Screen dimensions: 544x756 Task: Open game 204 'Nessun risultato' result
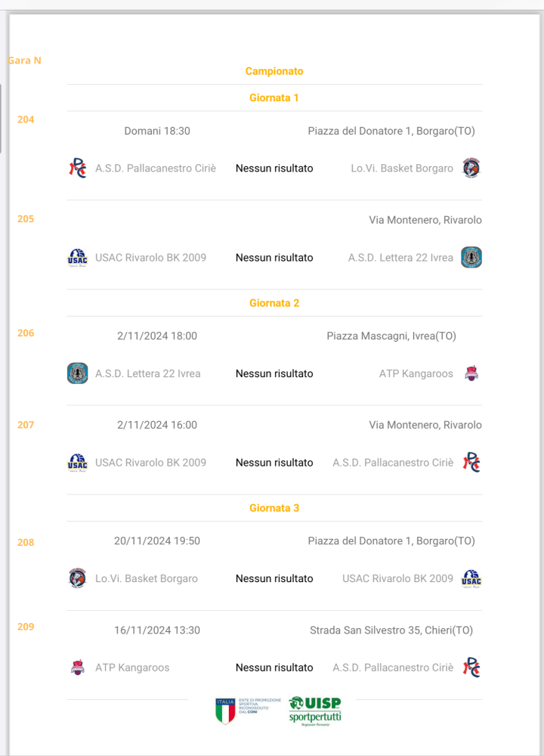tap(274, 168)
